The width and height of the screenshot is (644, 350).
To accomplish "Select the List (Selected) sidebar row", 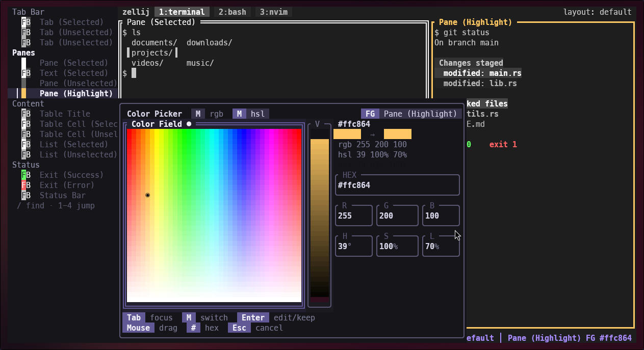I will coord(63,144).
